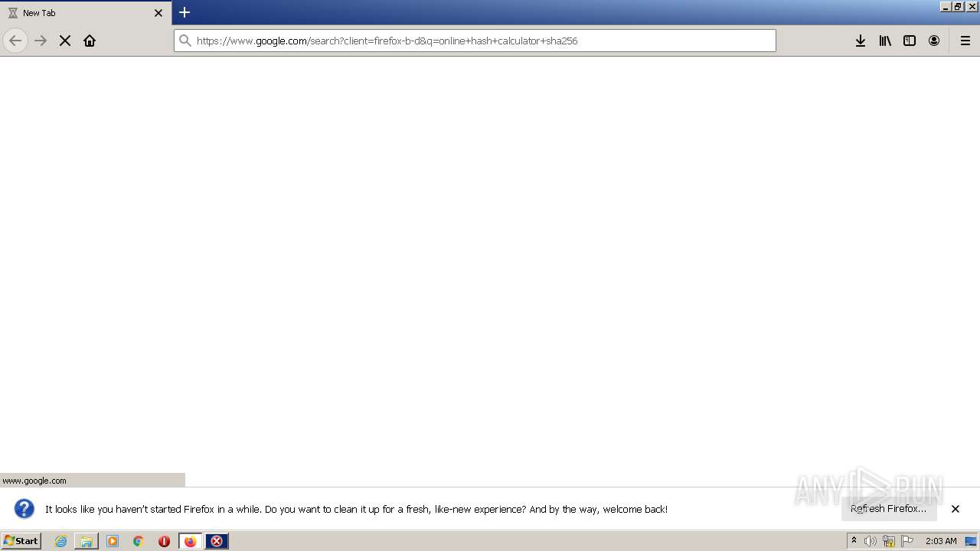980x551 pixels.
Task: Open the Firefox Account menu
Action: point(934,41)
